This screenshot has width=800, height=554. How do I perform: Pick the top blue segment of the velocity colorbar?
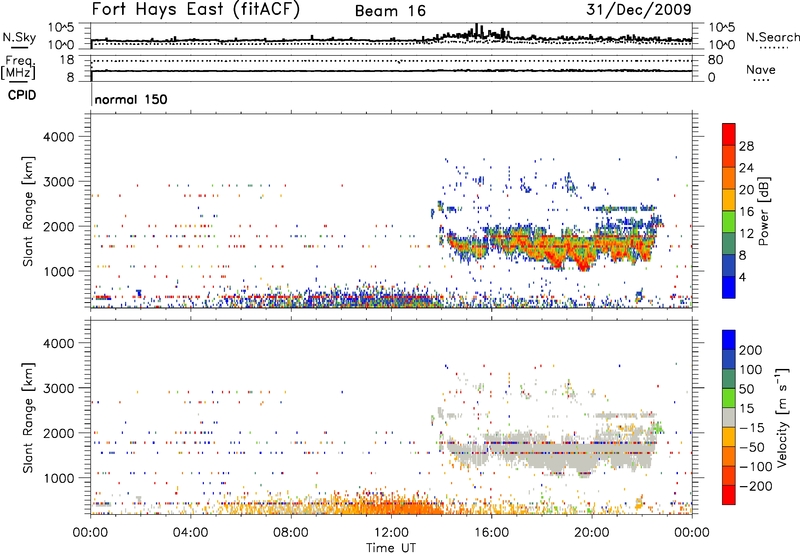729,340
